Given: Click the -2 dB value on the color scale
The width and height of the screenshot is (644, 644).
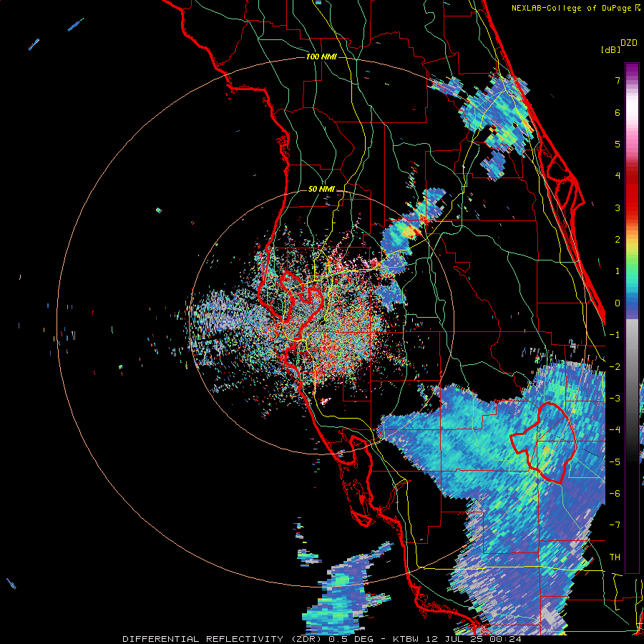Looking at the screenshot, I should (x=615, y=366).
